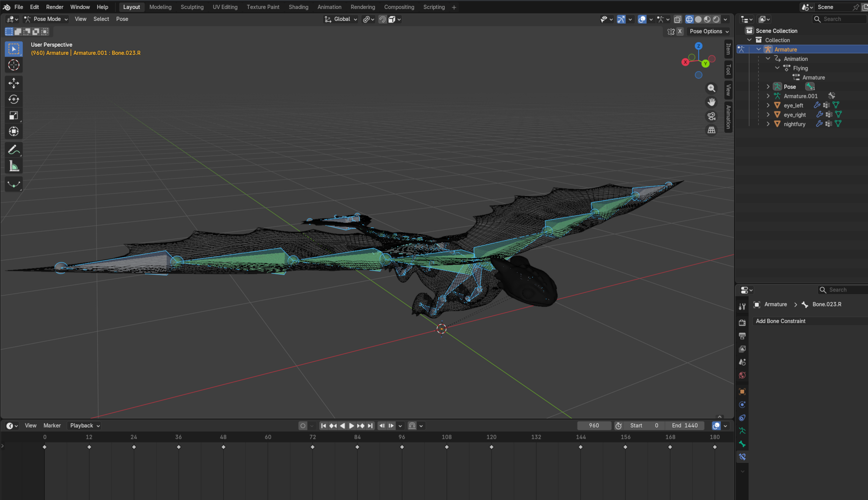
Task: Select the Annotate pencil tool
Action: 14,150
